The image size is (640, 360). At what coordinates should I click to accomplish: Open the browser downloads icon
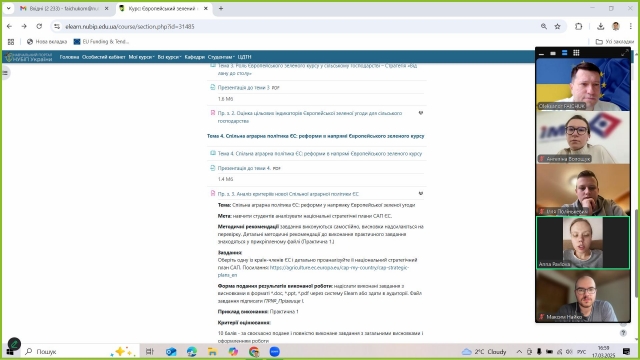[x=600, y=27]
